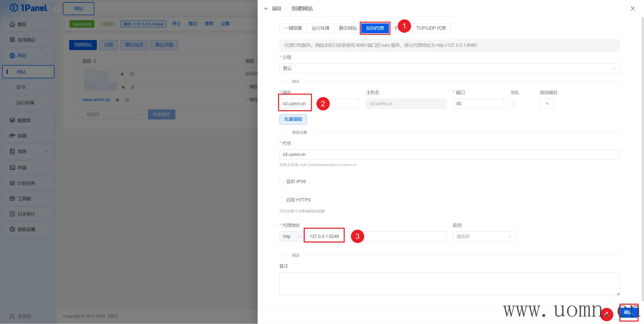Open 面板设置 via the gear icon
The height and width of the screenshot is (324, 644).
[12, 229]
